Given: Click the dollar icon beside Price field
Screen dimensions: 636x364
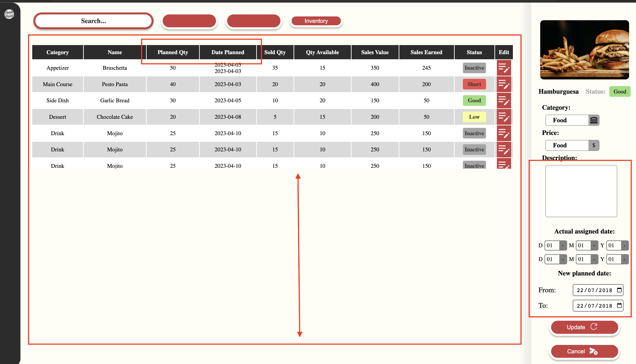Looking at the screenshot, I should click(594, 145).
